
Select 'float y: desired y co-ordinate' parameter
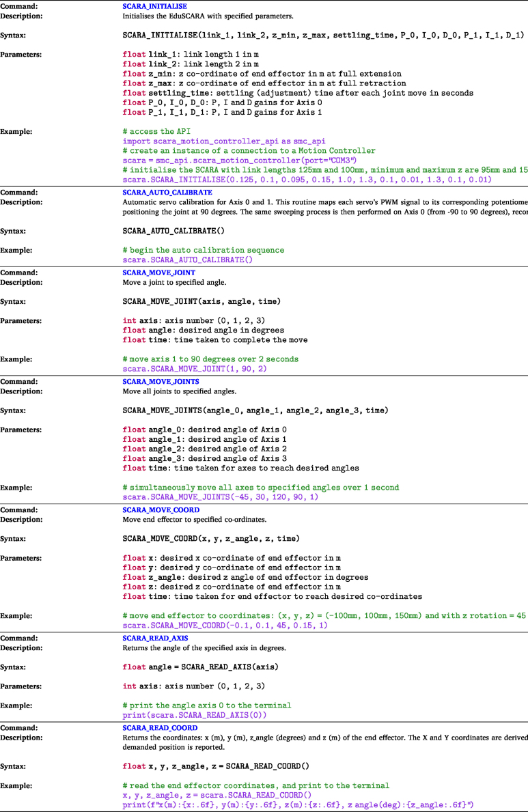click(232, 568)
